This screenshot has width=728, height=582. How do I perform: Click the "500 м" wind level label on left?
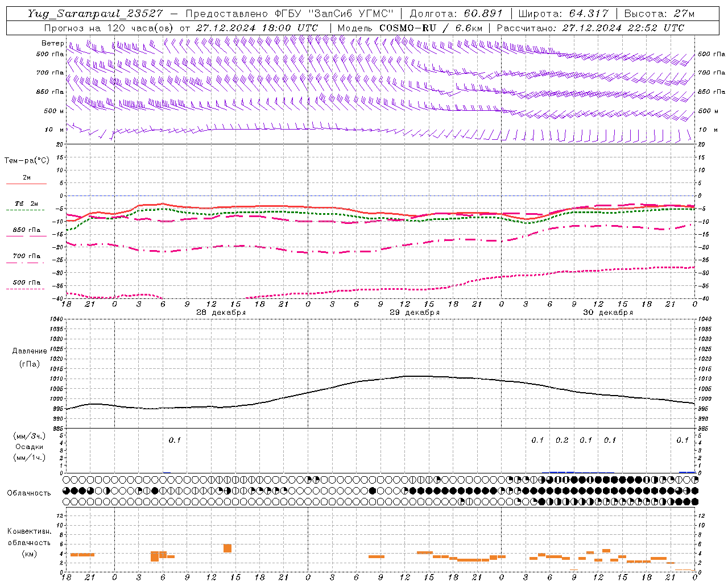pyautogui.click(x=54, y=111)
